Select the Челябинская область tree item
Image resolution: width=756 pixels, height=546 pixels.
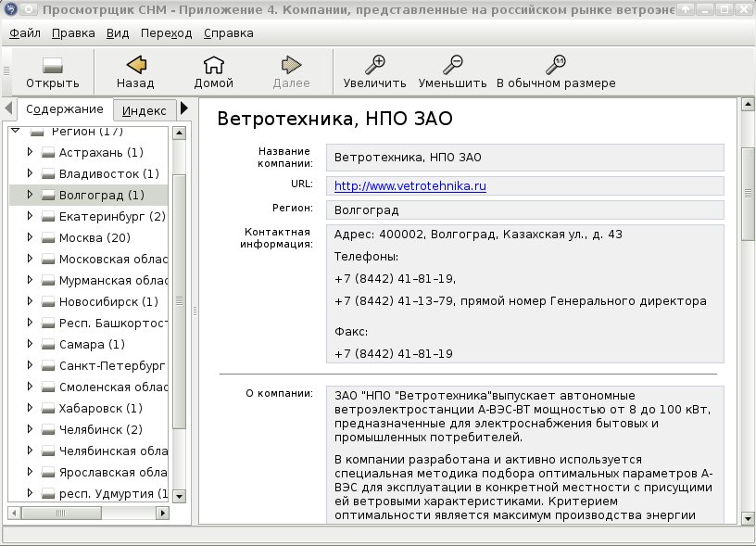tap(113, 451)
